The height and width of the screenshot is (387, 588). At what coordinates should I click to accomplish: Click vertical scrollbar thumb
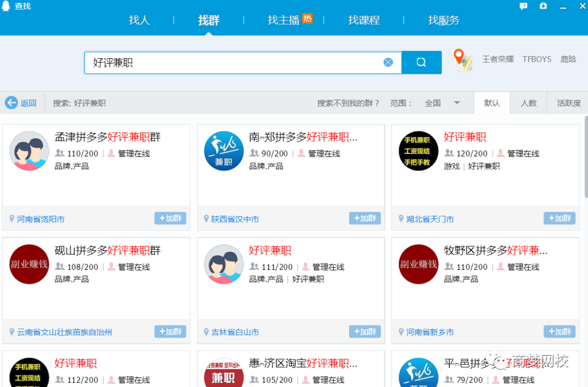[586, 157]
